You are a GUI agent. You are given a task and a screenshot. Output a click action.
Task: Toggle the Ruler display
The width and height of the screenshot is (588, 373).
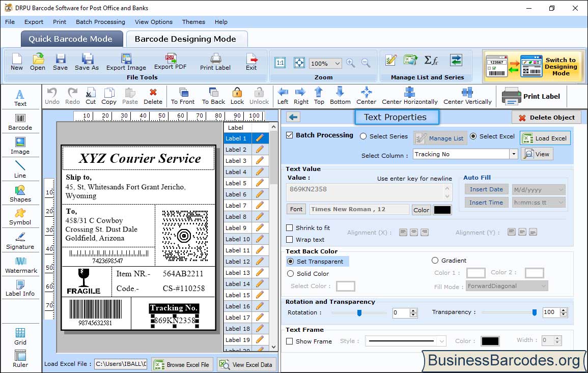20,359
